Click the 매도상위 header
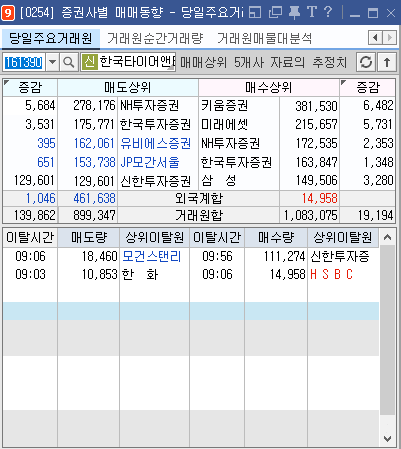The image size is (401, 449). pyautogui.click(x=128, y=88)
